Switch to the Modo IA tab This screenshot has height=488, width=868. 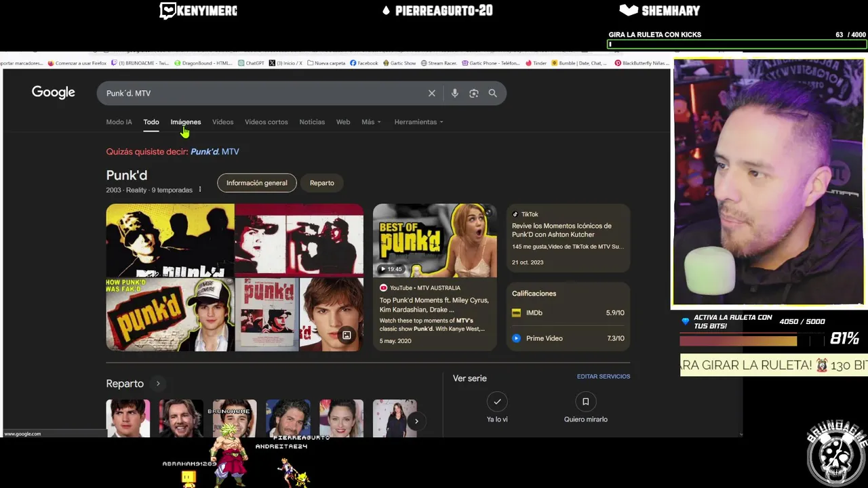pyautogui.click(x=119, y=122)
